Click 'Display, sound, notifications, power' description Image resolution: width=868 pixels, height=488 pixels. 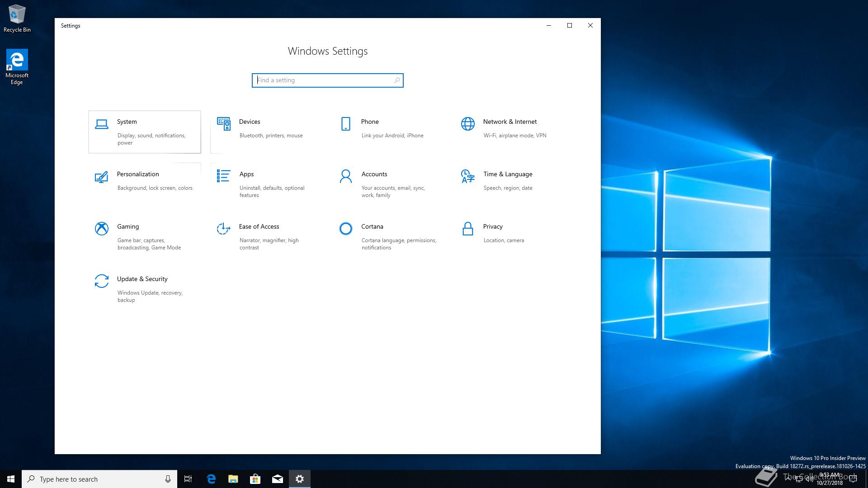pos(151,139)
